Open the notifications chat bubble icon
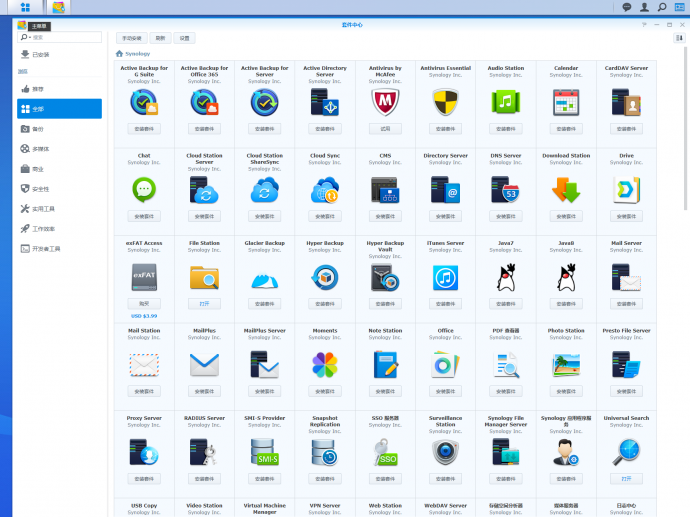 click(627, 7)
